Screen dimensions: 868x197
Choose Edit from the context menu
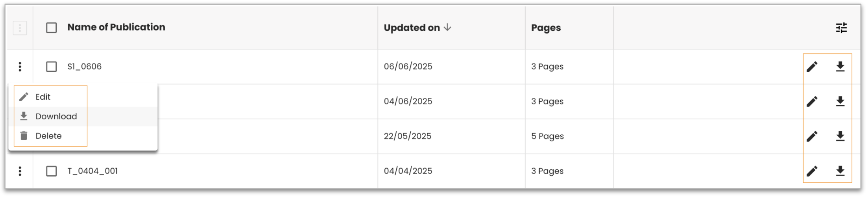click(x=42, y=97)
